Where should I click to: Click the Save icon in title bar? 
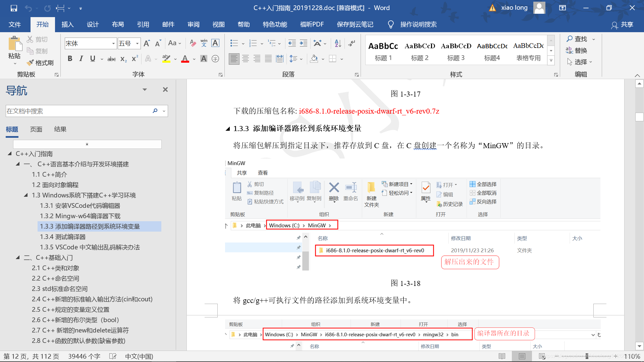14,8
